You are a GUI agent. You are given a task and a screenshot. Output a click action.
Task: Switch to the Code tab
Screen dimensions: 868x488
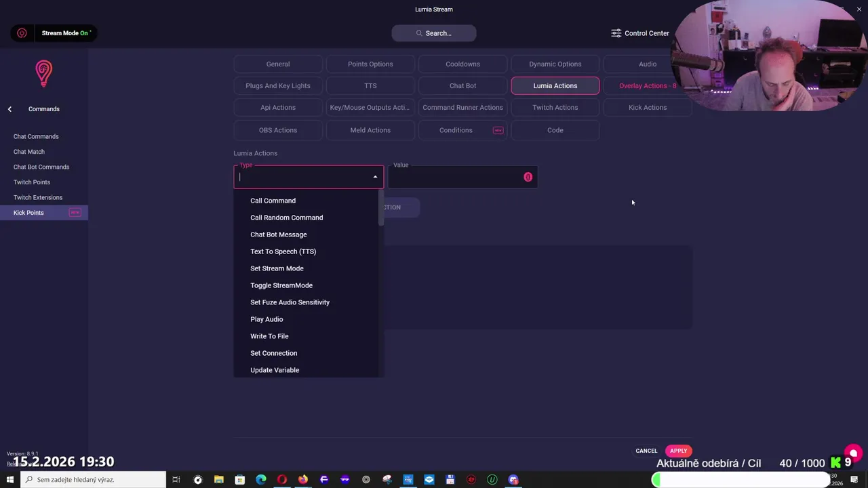pyautogui.click(x=555, y=130)
